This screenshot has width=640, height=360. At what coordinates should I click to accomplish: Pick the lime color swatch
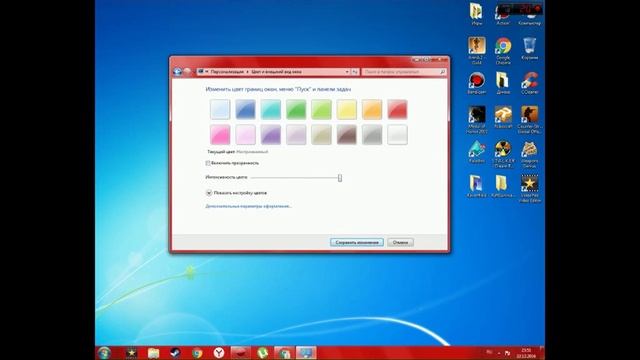(x=322, y=109)
